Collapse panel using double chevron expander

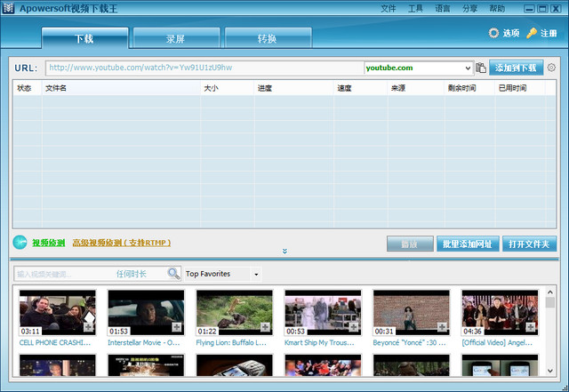(284, 252)
